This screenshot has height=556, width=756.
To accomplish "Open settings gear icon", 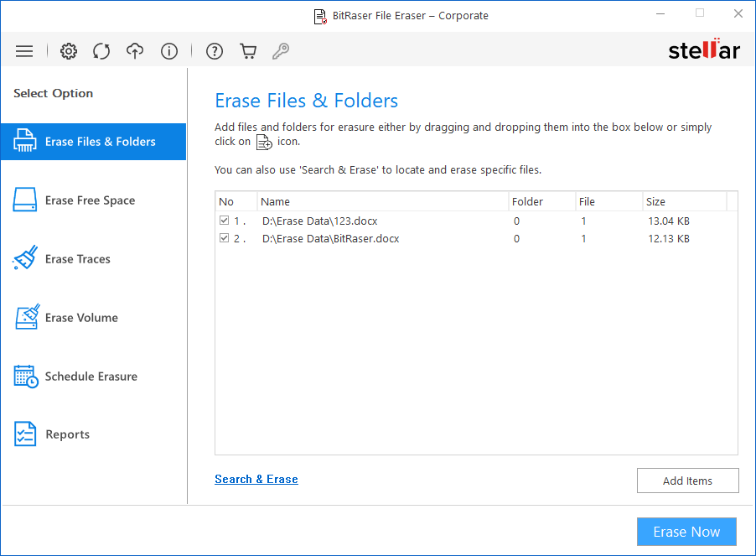I will (x=69, y=51).
